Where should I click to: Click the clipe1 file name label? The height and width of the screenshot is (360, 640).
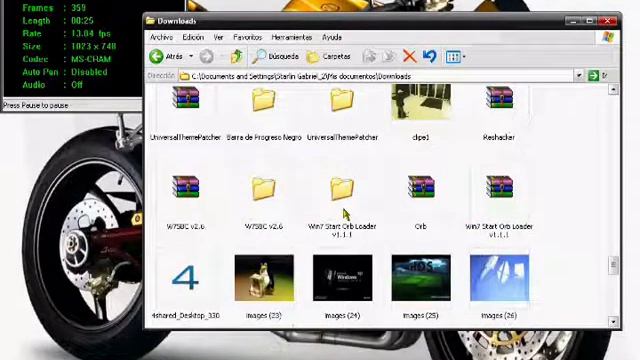[x=421, y=138]
